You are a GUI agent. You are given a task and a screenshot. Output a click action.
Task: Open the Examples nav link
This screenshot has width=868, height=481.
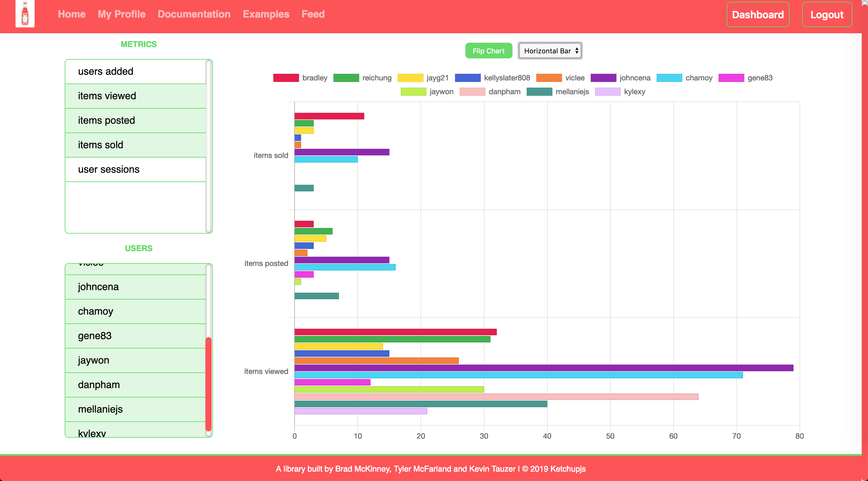coord(266,14)
